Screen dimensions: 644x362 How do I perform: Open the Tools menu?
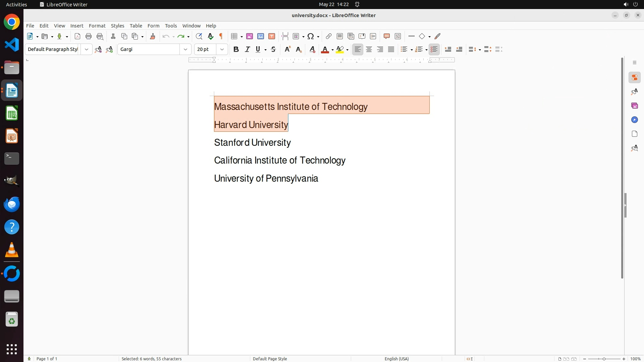tap(171, 26)
